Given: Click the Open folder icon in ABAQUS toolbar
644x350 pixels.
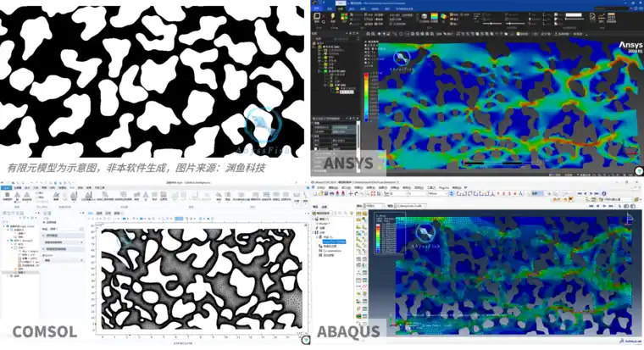Looking at the screenshot, I should coord(321,193).
